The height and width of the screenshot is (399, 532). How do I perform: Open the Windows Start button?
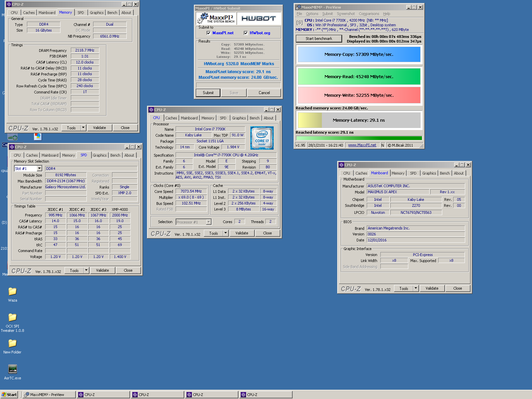9,395
